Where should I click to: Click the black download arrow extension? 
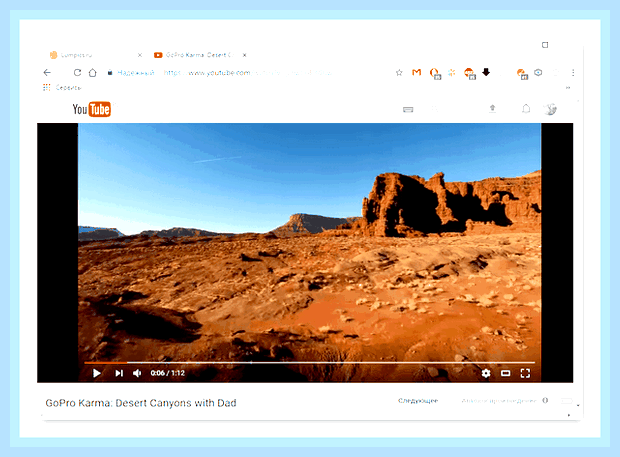(486, 72)
